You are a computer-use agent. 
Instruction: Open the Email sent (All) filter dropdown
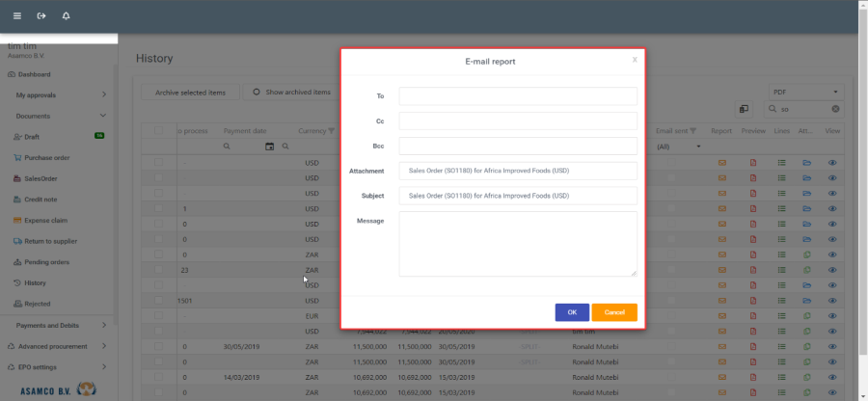[x=679, y=147]
